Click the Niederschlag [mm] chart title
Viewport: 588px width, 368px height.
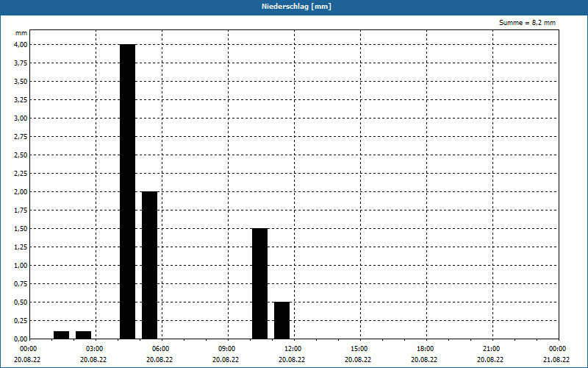click(296, 7)
